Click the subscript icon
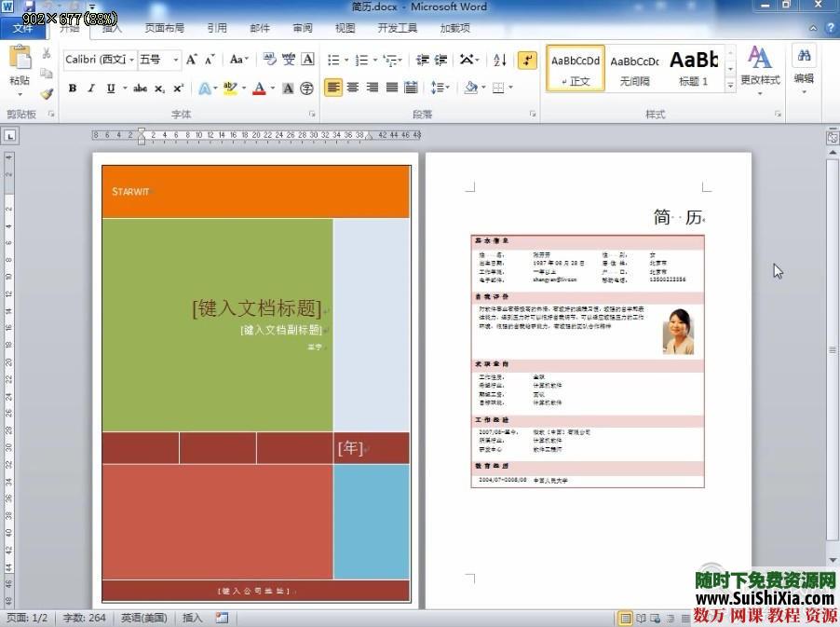Screen dimensions: 840x627 tap(158, 89)
